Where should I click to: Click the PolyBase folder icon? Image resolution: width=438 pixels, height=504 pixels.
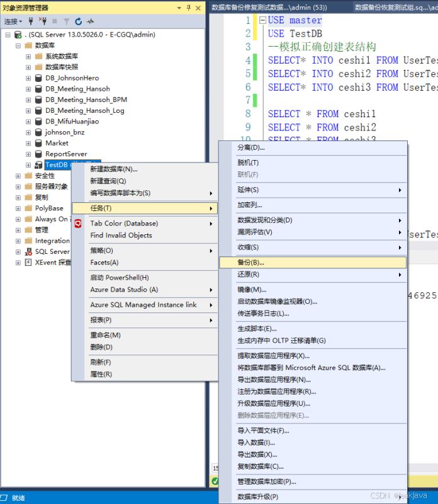point(28,209)
